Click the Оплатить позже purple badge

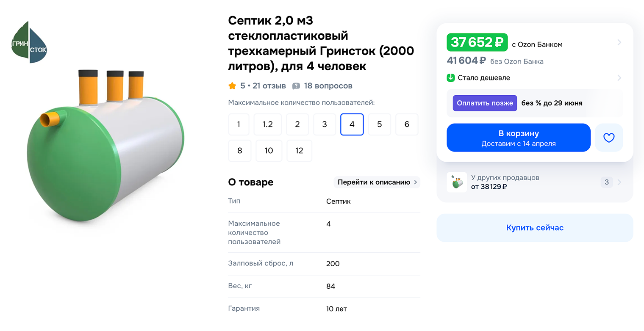484,103
